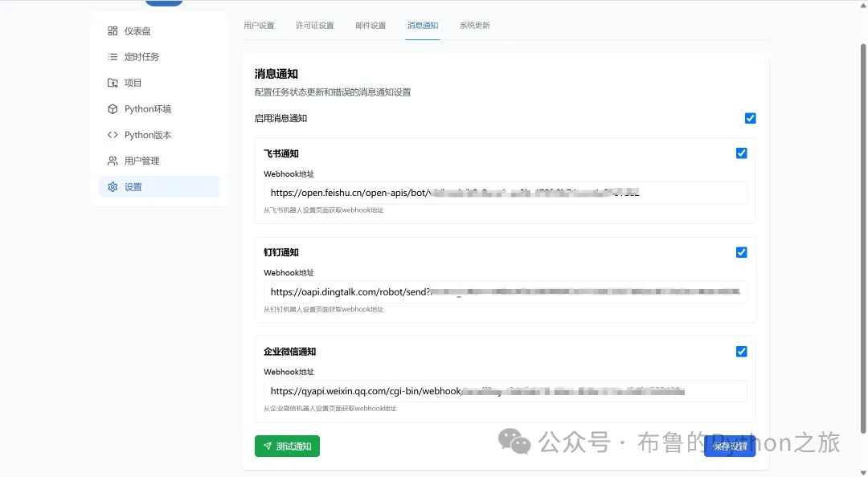
Task: Click the 启用消息通知 label
Action: 280,118
